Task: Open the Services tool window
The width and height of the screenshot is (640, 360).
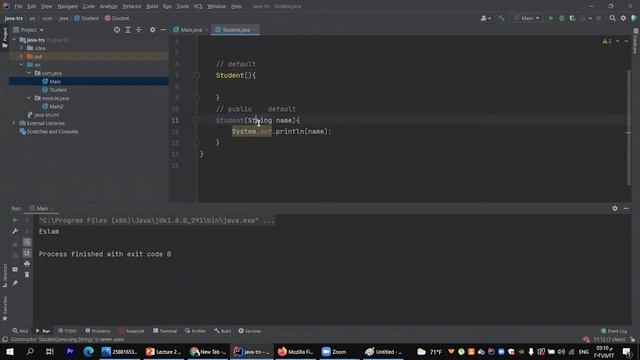Action: [250, 331]
